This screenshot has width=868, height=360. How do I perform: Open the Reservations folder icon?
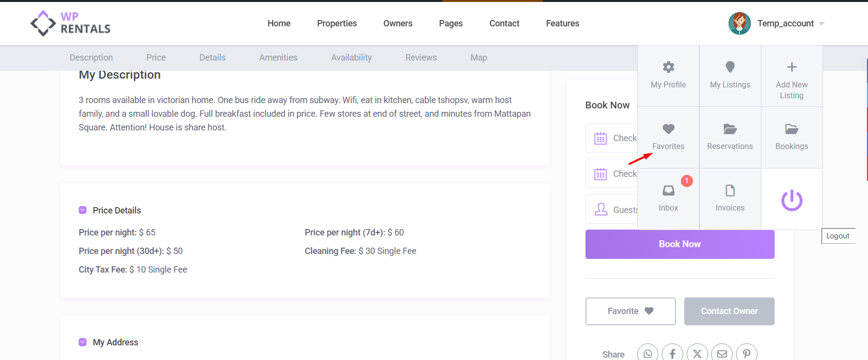730,129
